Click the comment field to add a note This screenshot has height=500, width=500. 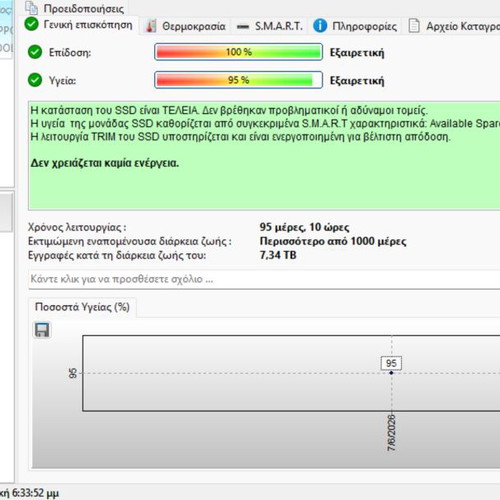264,279
